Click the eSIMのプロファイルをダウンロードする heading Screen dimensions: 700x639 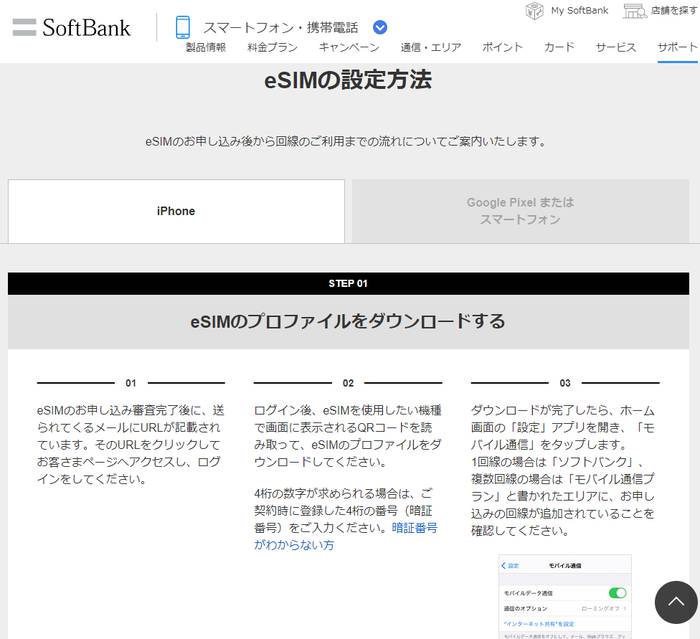pyautogui.click(x=348, y=322)
